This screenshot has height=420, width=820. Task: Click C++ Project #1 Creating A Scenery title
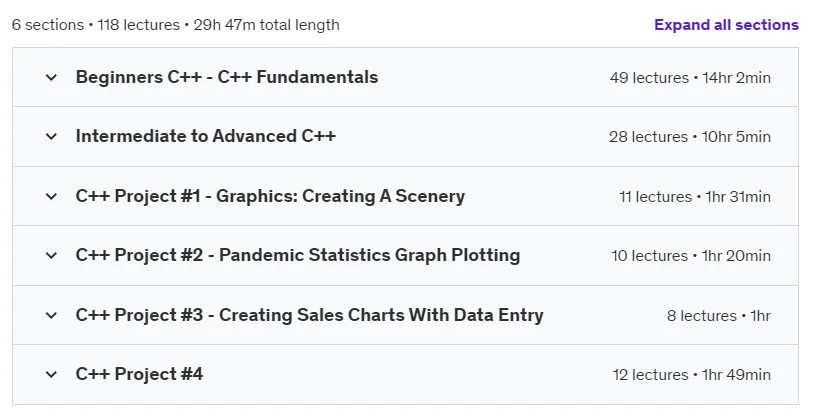click(270, 196)
